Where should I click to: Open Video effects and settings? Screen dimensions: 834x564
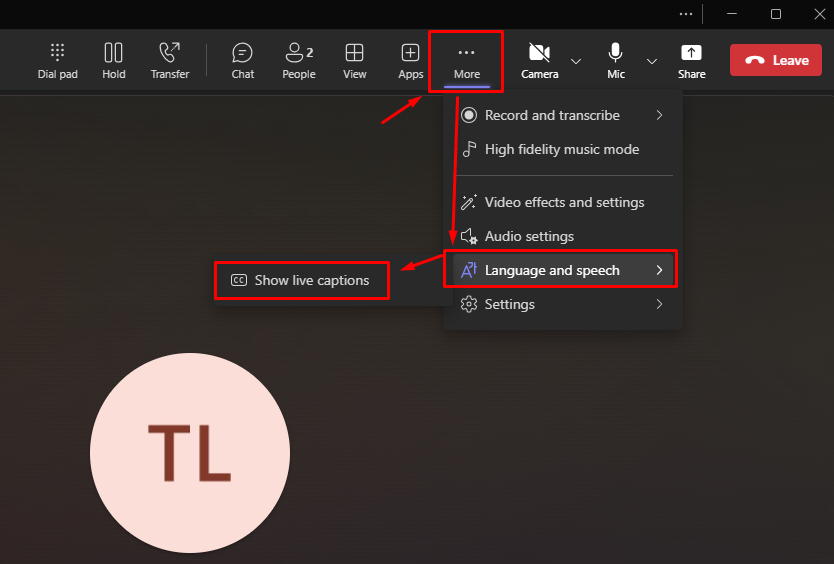[563, 202]
